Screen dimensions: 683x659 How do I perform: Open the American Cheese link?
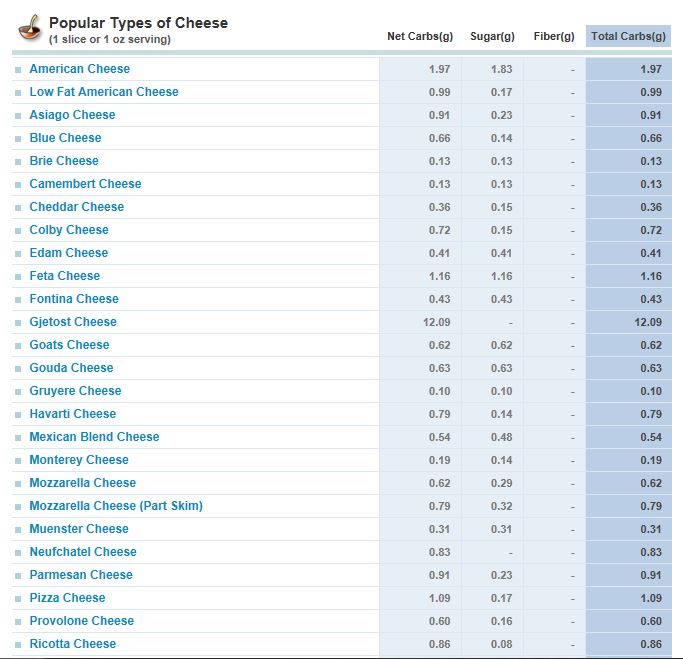pos(80,69)
